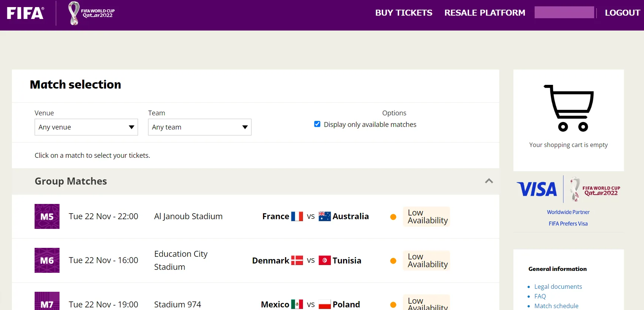Screen dimensions: 644x310
Task: Open the Any team dropdown
Action: 199,127
